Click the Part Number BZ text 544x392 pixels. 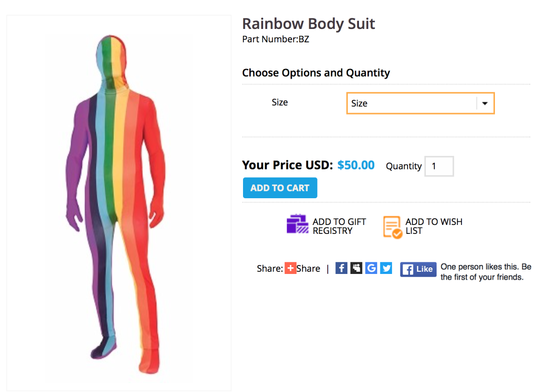(276, 39)
